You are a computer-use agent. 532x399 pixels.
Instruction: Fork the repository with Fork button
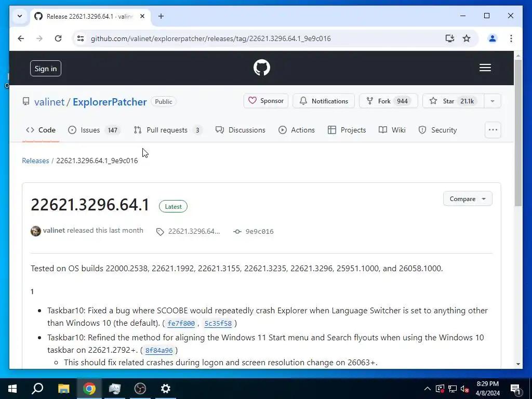point(388,101)
